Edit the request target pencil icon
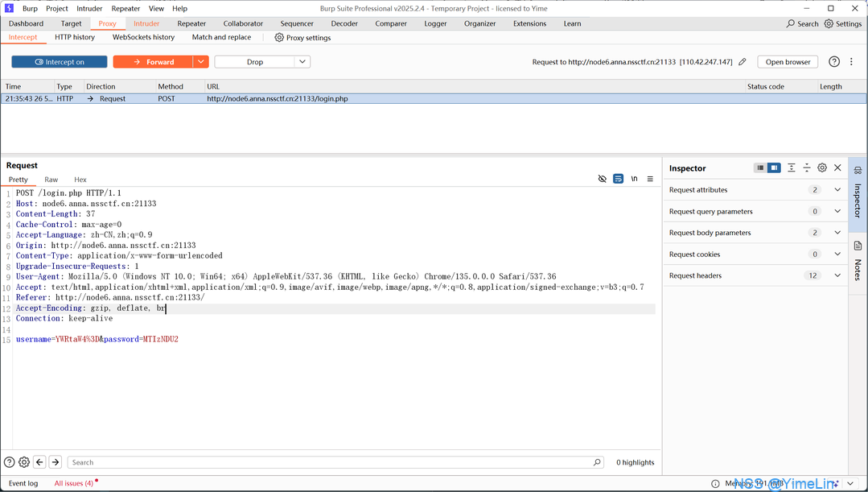This screenshot has width=868, height=492. click(x=743, y=62)
